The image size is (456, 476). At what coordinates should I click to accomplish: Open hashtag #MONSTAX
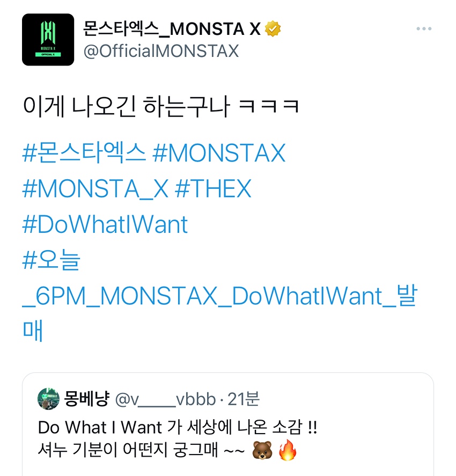[x=219, y=153]
